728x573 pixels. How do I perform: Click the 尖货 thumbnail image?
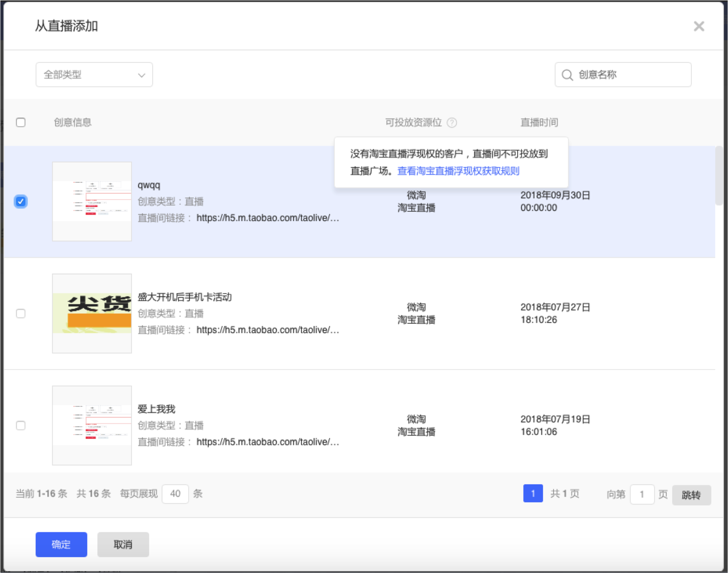(x=92, y=314)
